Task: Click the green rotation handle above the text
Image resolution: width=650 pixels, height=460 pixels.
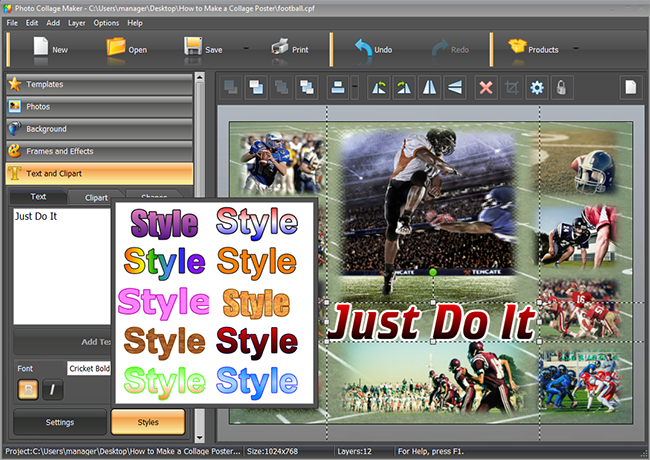Action: point(433,272)
